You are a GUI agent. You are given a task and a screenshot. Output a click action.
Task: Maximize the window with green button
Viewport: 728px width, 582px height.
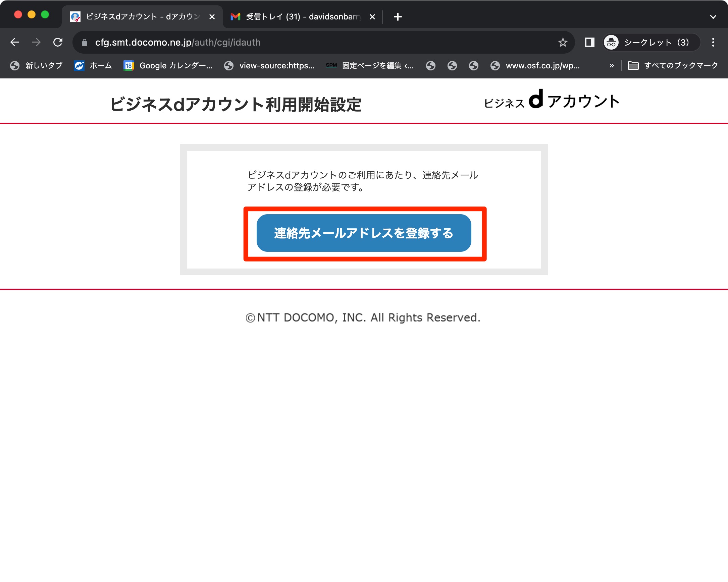click(x=45, y=14)
